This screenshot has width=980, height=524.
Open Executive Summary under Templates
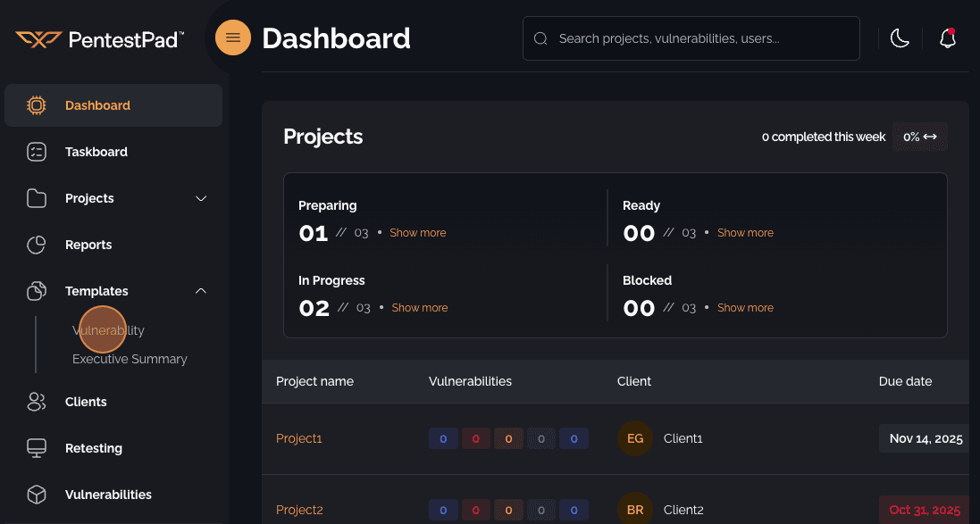point(130,359)
